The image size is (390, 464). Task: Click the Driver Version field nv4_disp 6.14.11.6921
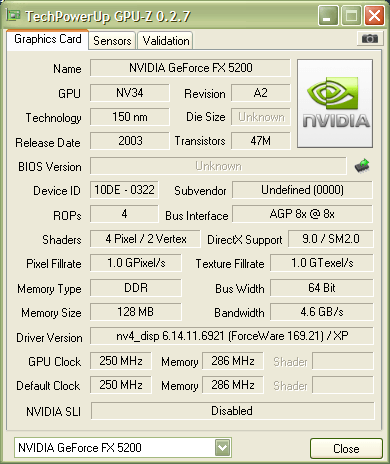232,336
